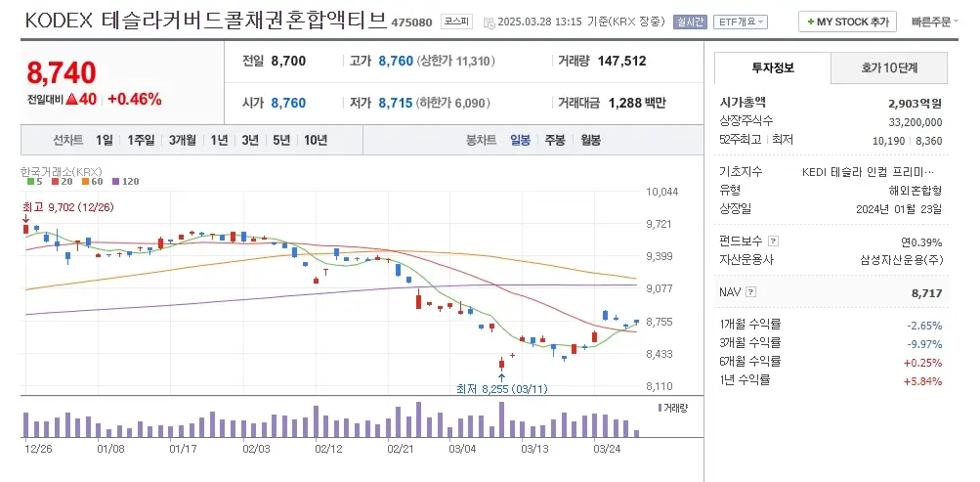Click the 실시간 real-time badge
The image size is (980, 482).
(x=691, y=22)
